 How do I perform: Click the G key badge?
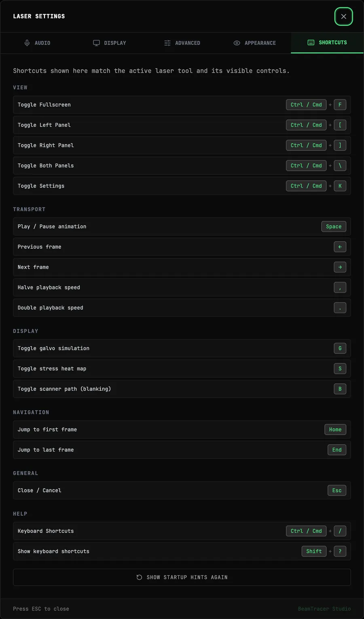click(x=340, y=348)
